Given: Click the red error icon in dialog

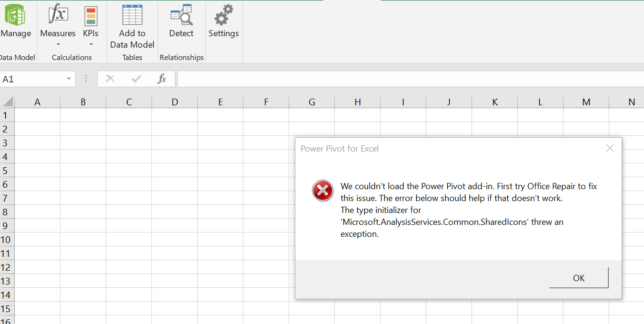Looking at the screenshot, I should (x=322, y=191).
